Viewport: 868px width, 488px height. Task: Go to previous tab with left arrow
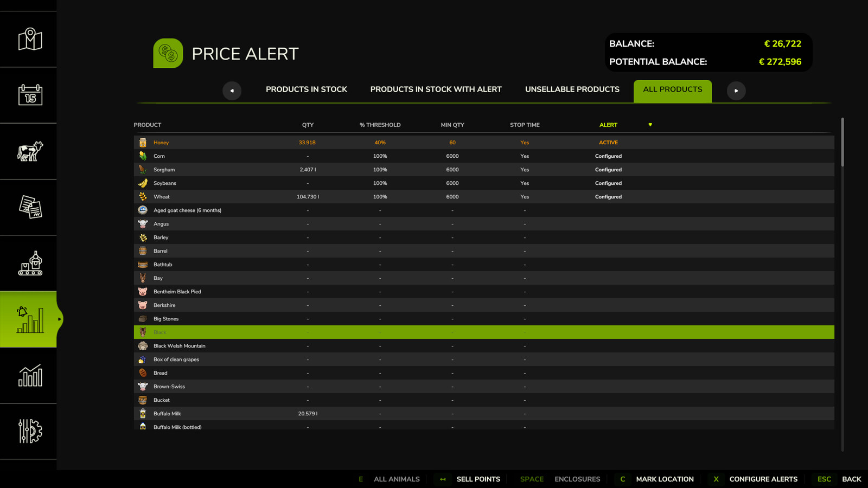(232, 91)
